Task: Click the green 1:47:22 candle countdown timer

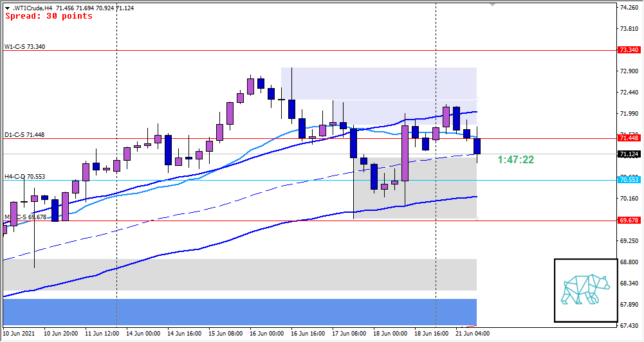Action: point(515,159)
